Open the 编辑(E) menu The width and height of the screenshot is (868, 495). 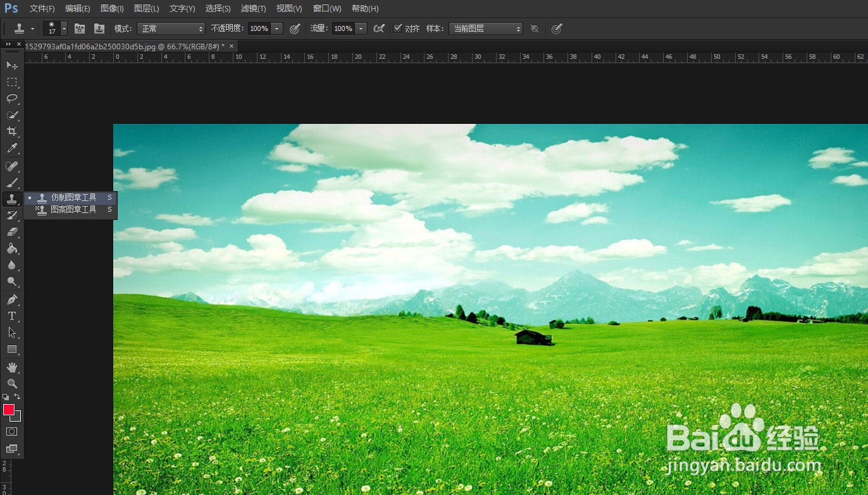tap(78, 9)
